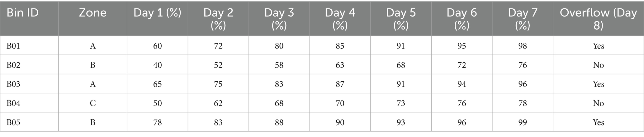Select B01's Day 1 value 60
Image resolution: width=644 pixels, height=137 pixels.
coord(157,46)
